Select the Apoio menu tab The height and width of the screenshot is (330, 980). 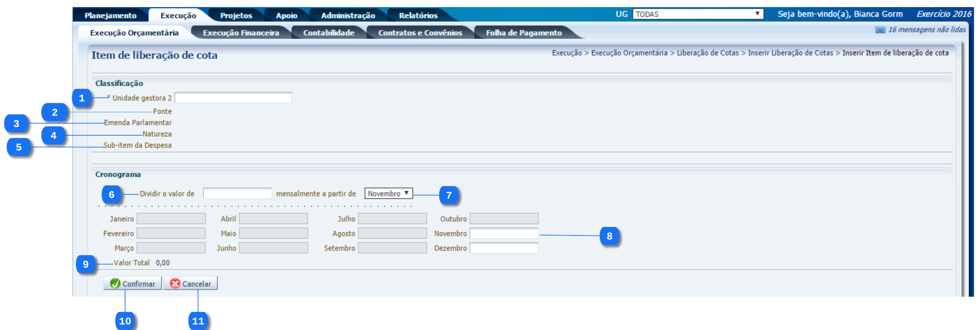click(287, 15)
